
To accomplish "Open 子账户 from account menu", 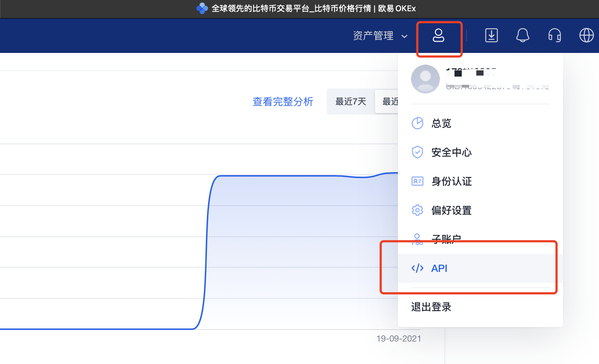I will point(480,239).
